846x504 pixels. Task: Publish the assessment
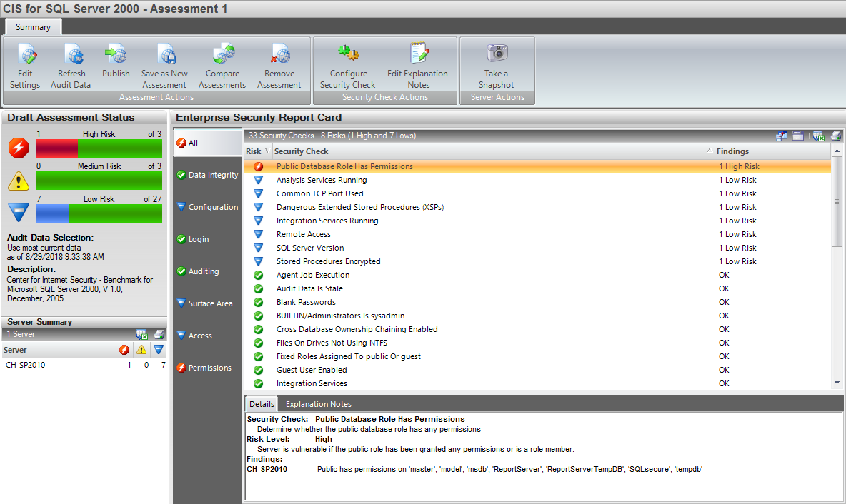click(116, 61)
